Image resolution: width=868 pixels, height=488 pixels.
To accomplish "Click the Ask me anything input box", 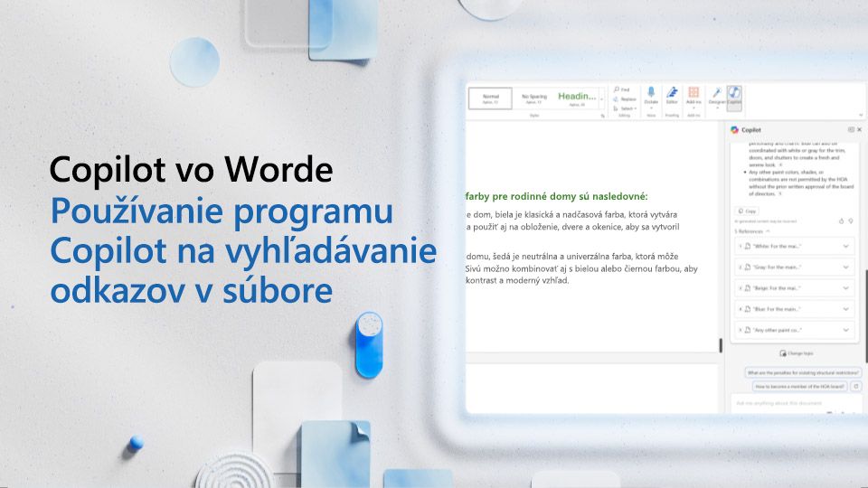I will tap(795, 403).
